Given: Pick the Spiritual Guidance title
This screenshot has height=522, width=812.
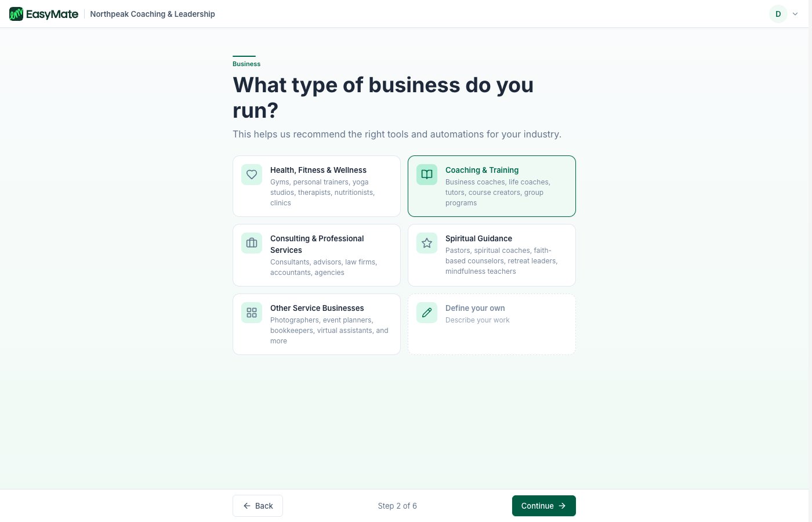Looking at the screenshot, I should tap(478, 238).
